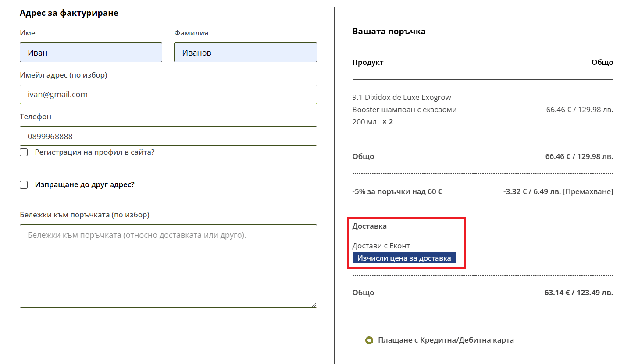The image size is (631, 364).
Task: Select Плащане с Кредитна/Дебитна карта radio
Action: pyautogui.click(x=369, y=340)
